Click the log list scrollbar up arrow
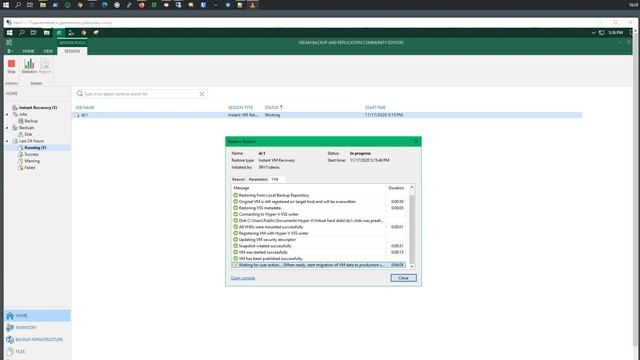Screen dimensions: 640x360 point(412,187)
